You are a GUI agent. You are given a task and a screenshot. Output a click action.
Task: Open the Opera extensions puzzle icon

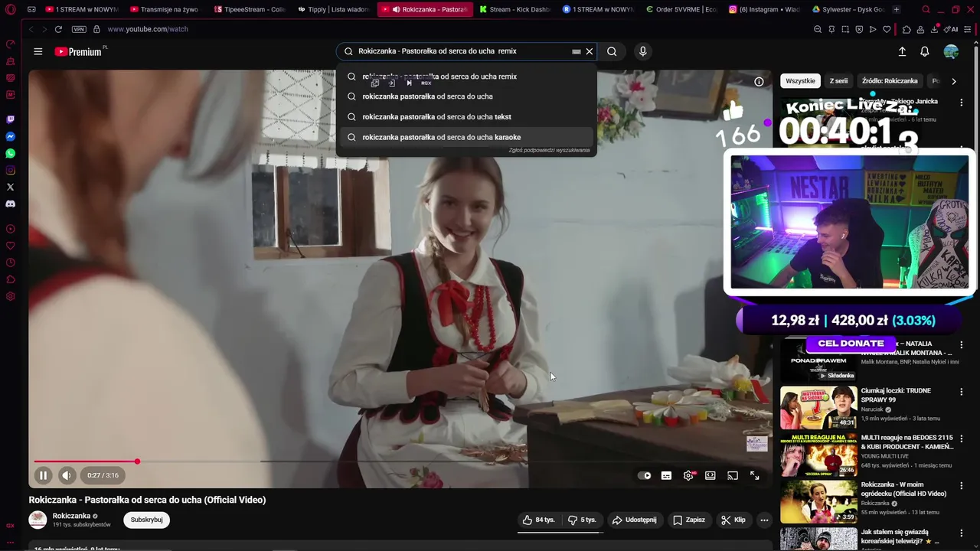pos(907,29)
